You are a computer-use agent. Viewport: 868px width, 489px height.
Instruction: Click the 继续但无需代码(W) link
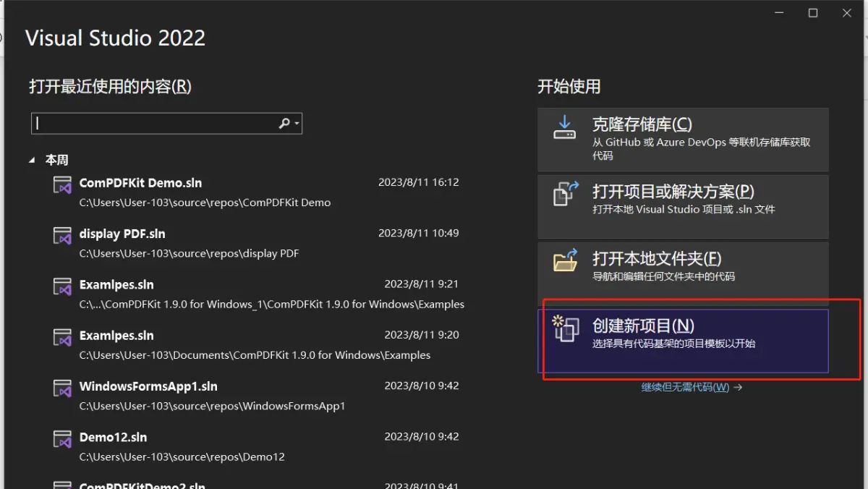(686, 387)
